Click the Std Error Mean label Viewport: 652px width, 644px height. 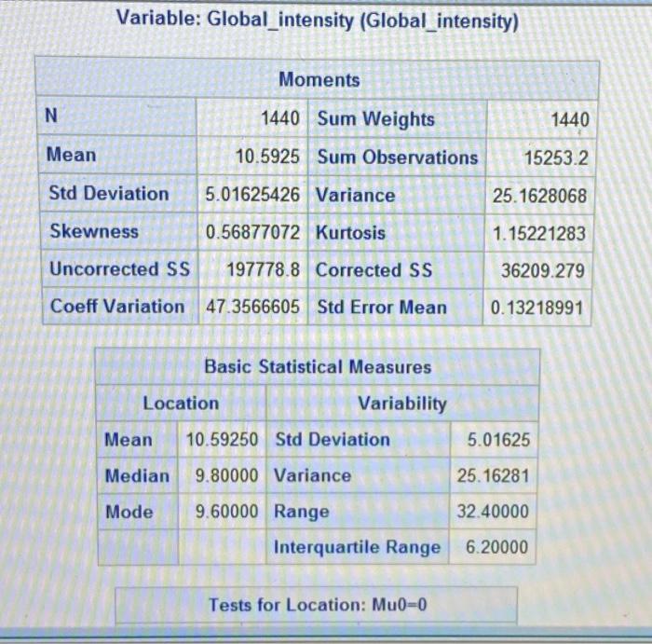point(382,308)
